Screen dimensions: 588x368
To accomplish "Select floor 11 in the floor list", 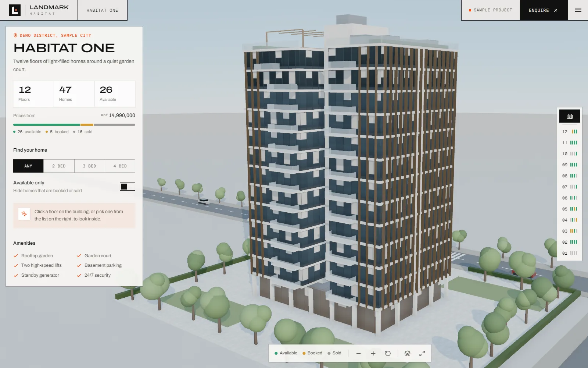I will pyautogui.click(x=570, y=143).
